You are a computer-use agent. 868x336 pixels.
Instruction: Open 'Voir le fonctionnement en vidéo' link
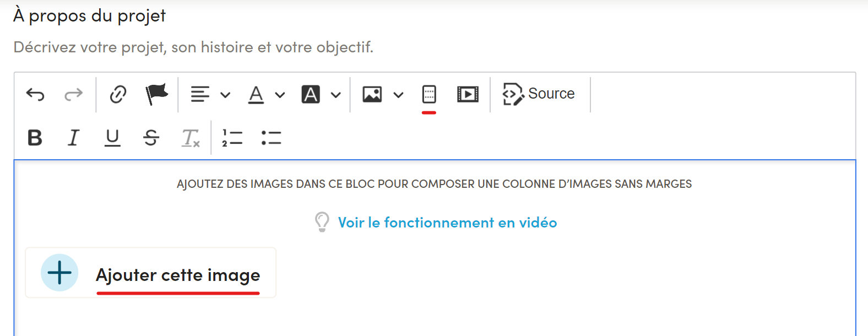[447, 223]
